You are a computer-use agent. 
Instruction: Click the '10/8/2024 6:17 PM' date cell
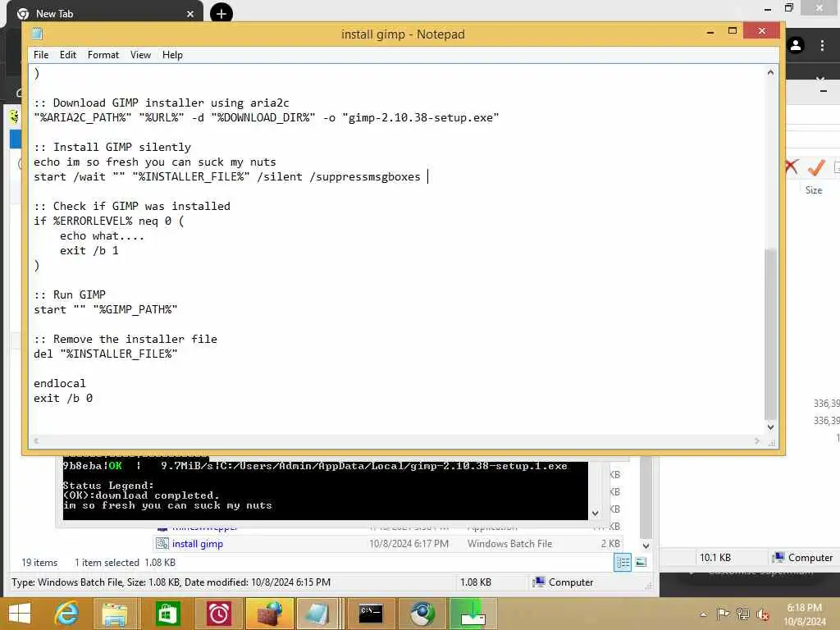(x=409, y=544)
